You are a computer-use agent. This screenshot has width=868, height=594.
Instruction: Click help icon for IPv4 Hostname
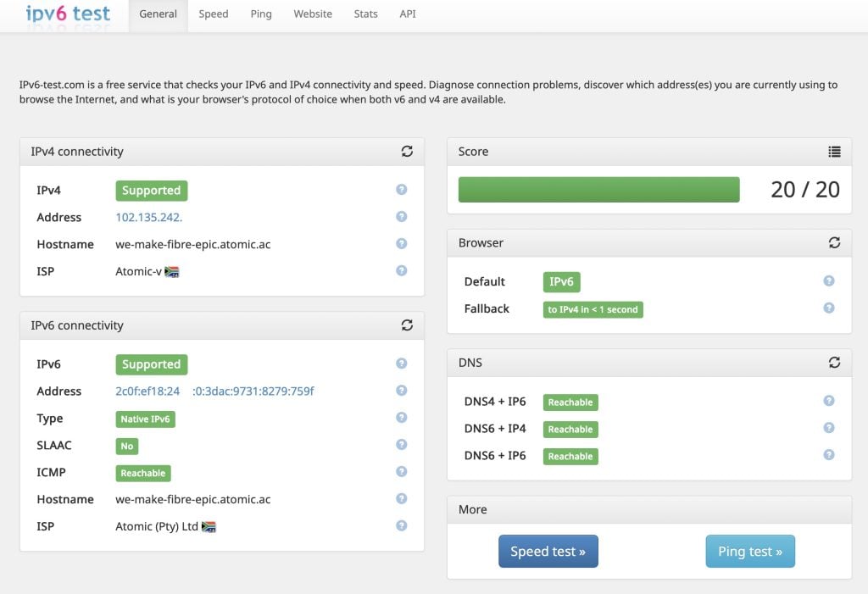[401, 243]
